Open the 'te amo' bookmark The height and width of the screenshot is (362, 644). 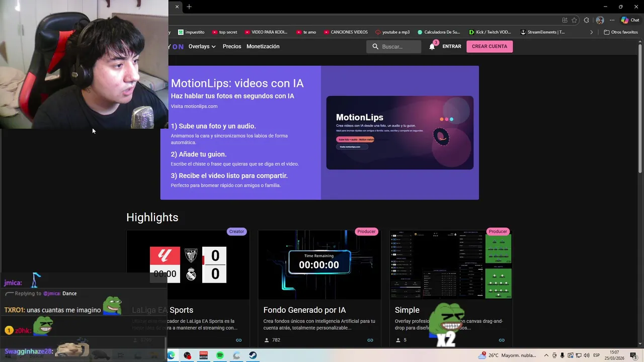pyautogui.click(x=306, y=32)
